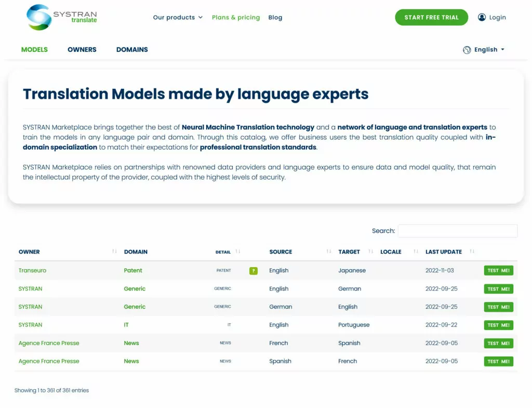Click the Portuguese target cell
The image size is (532, 408).
tap(354, 325)
